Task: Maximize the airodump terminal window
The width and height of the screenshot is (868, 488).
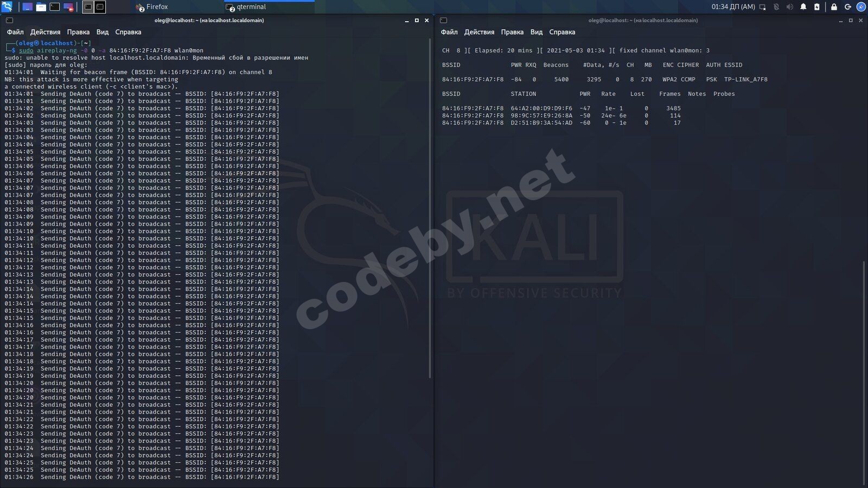Action: pos(851,21)
